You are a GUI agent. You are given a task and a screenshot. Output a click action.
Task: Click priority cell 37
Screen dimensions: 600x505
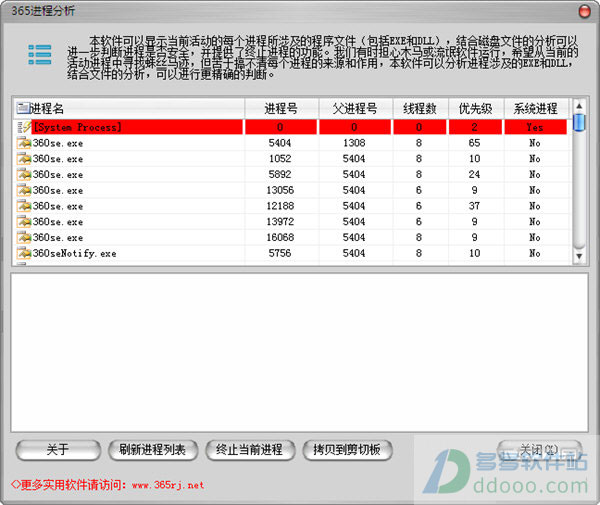point(474,206)
